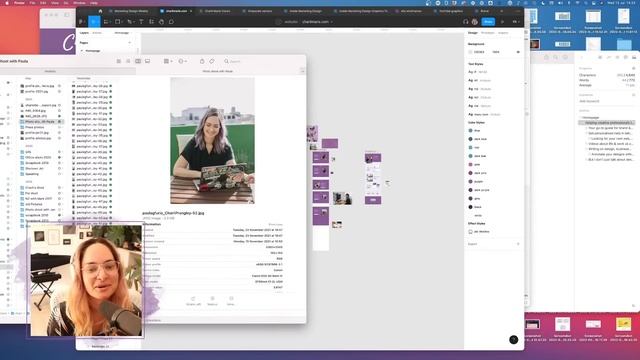640x360 pixels.
Task: Select the dark purple color style swatch
Action: (x=470, y=190)
